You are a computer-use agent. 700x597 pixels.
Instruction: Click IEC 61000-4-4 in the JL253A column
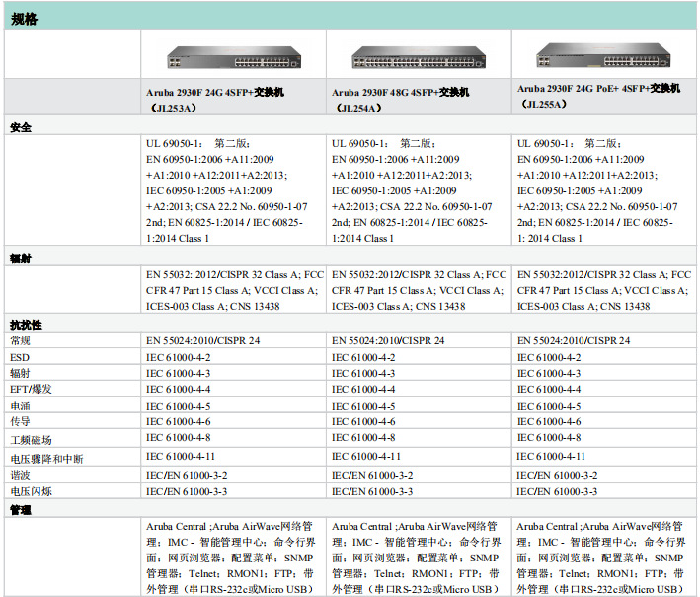178,389
